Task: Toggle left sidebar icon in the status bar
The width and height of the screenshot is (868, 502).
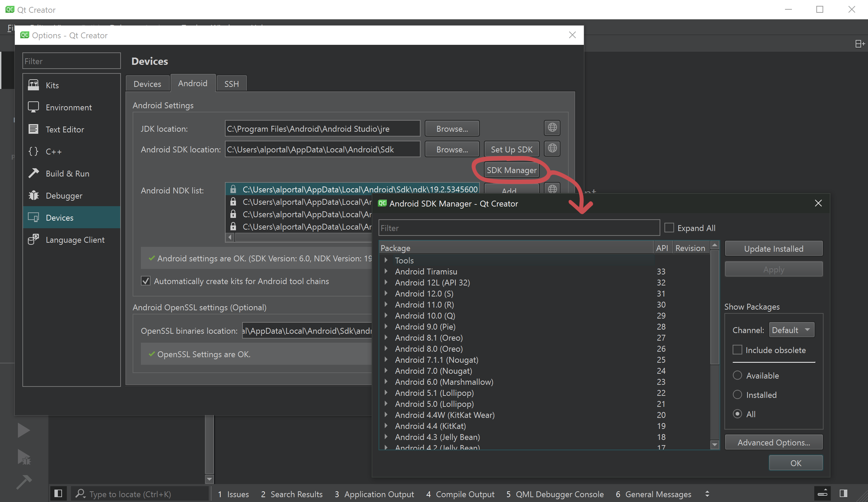Action: [59, 494]
